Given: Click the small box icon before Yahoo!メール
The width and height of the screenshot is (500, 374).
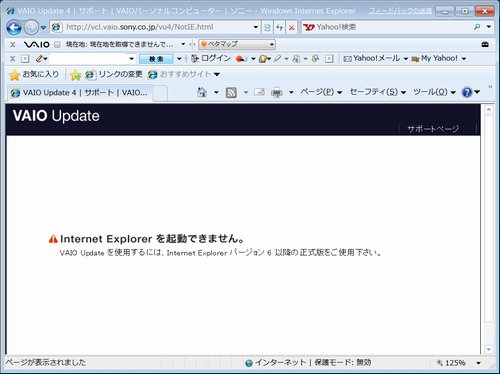Looking at the screenshot, I should (329, 59).
